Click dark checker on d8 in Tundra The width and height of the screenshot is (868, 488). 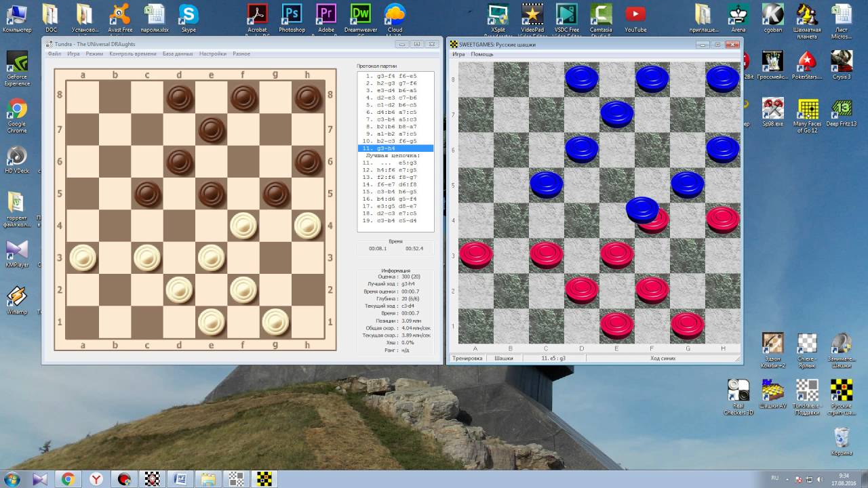point(179,98)
